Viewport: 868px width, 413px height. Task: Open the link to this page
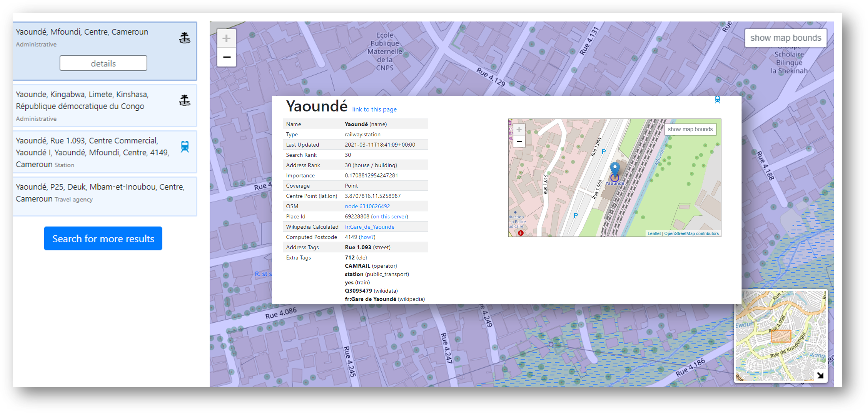tap(374, 109)
